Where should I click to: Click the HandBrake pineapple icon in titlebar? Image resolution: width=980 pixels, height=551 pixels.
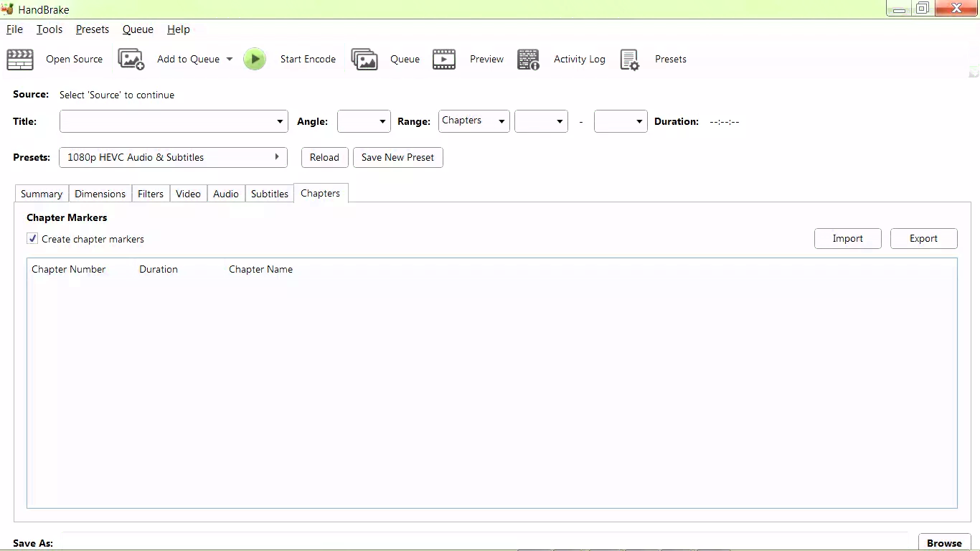(x=7, y=9)
